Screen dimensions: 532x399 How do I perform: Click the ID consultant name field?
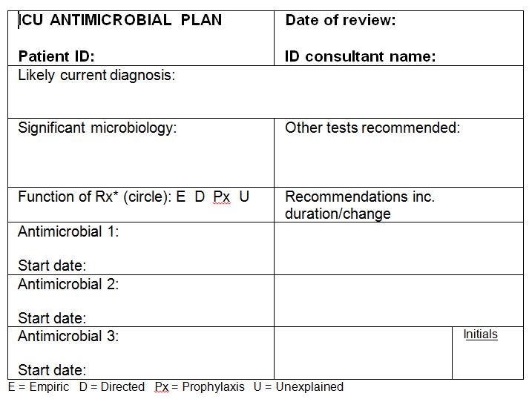(x=360, y=56)
